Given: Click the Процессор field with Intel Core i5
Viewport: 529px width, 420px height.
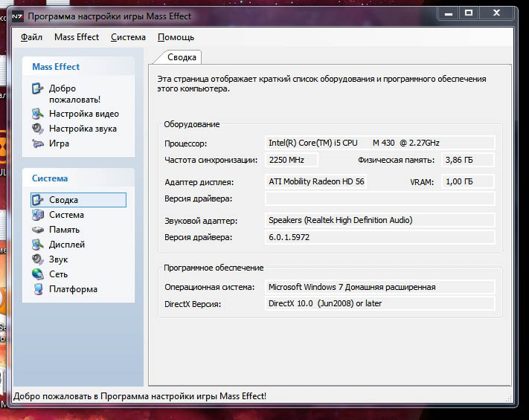Looking at the screenshot, I should point(380,143).
